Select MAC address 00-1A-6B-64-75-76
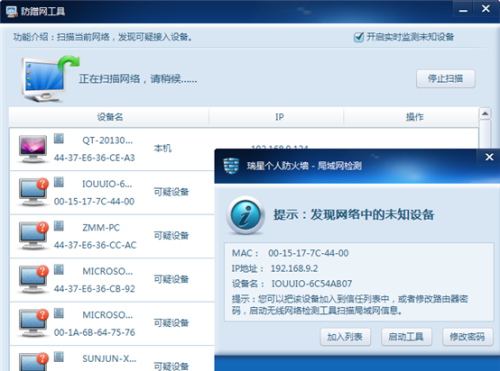The image size is (500, 371). click(94, 332)
